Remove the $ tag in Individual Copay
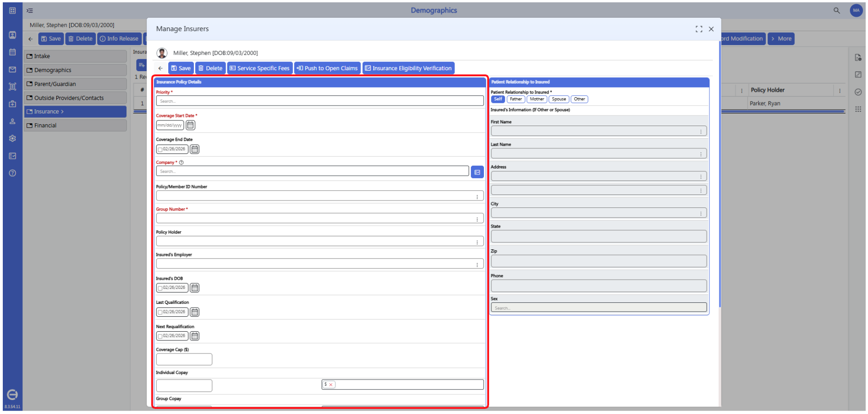This screenshot has width=868, height=414. [x=331, y=385]
